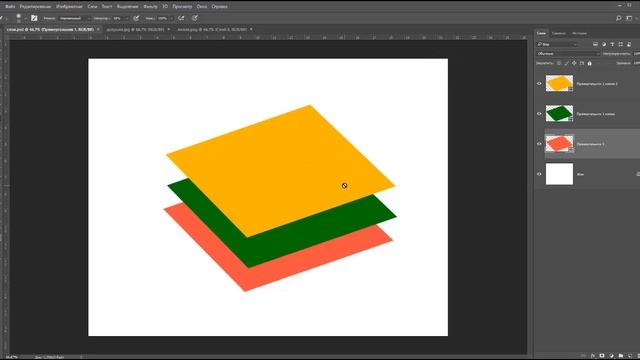Image resolution: width=640 pixels, height=360 pixels.
Task: Click the layer effects fx icon
Action: (x=593, y=356)
